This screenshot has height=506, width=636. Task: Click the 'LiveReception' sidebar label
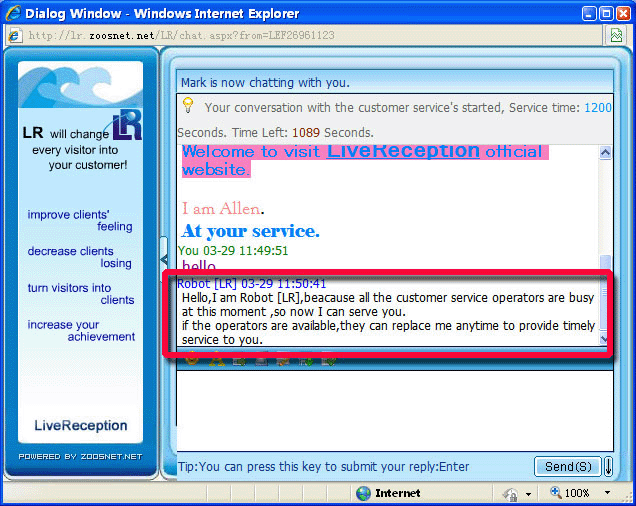point(81,425)
